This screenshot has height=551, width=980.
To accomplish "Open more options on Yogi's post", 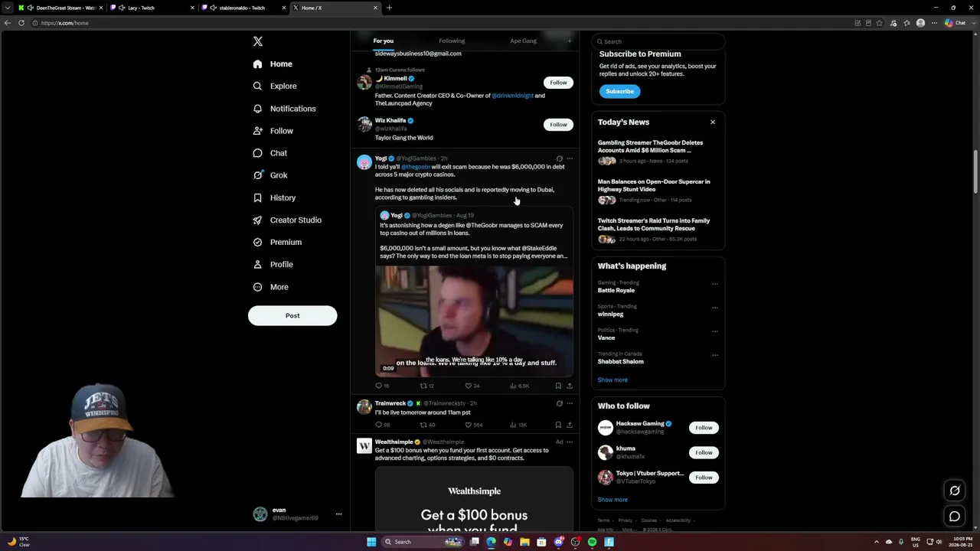I will click(569, 158).
